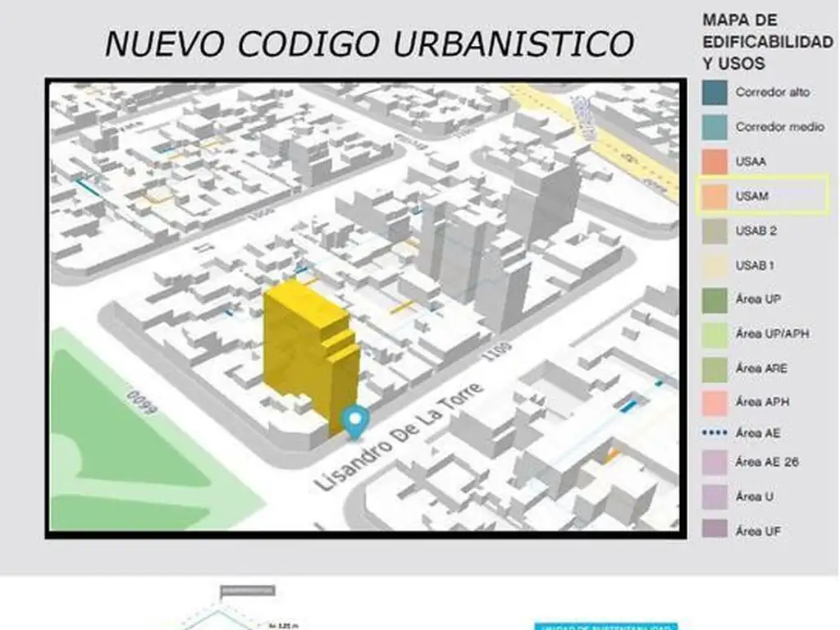Image resolution: width=840 pixels, height=630 pixels.
Task: Click the USAB 2 legend swatch
Action: 714,231
